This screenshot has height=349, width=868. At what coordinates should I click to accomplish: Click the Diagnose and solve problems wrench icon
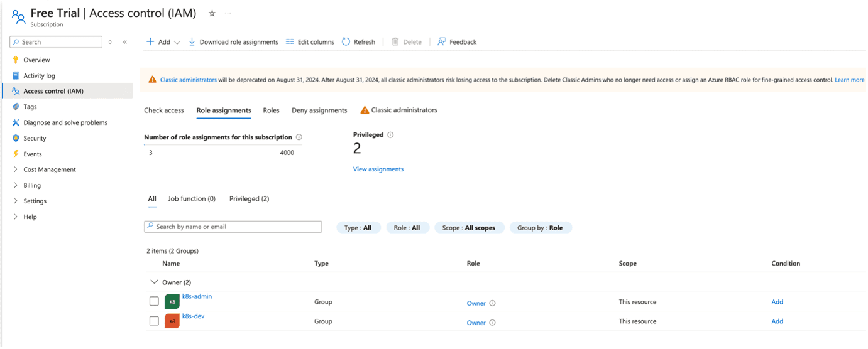16,122
